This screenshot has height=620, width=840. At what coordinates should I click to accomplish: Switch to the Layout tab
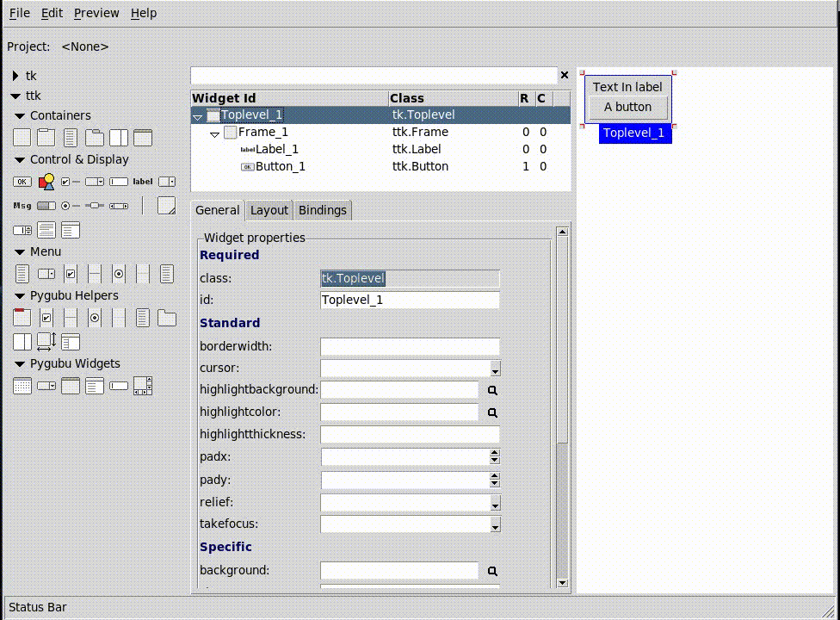pyautogui.click(x=269, y=210)
